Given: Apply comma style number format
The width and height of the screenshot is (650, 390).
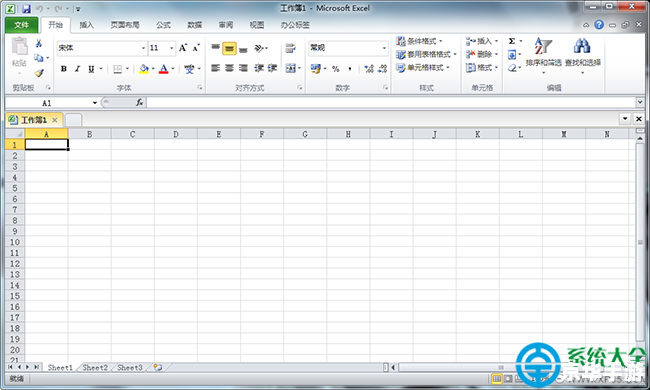Looking at the screenshot, I should coord(350,69).
